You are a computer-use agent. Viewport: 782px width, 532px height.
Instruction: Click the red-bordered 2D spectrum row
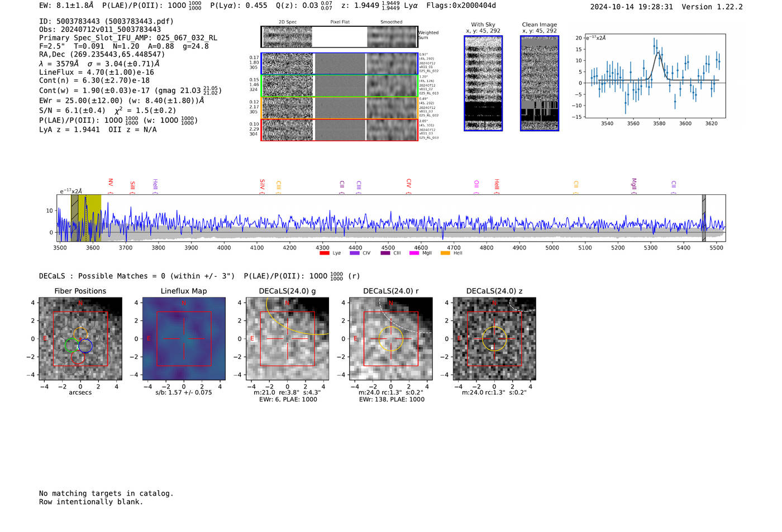340,130
